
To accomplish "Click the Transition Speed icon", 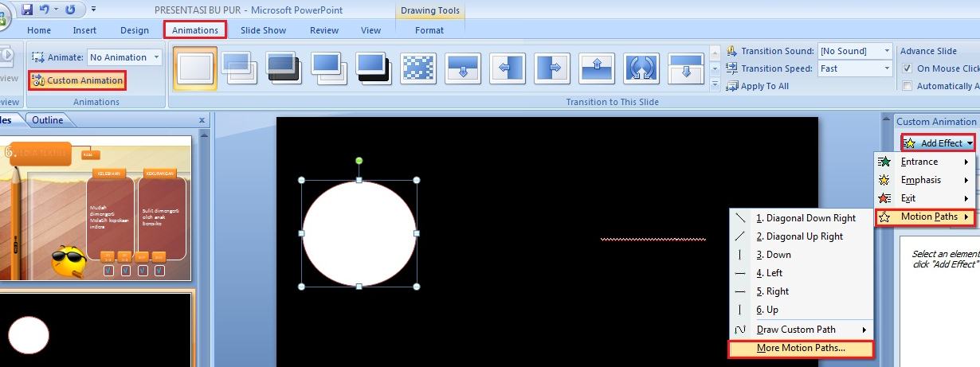I will [732, 68].
